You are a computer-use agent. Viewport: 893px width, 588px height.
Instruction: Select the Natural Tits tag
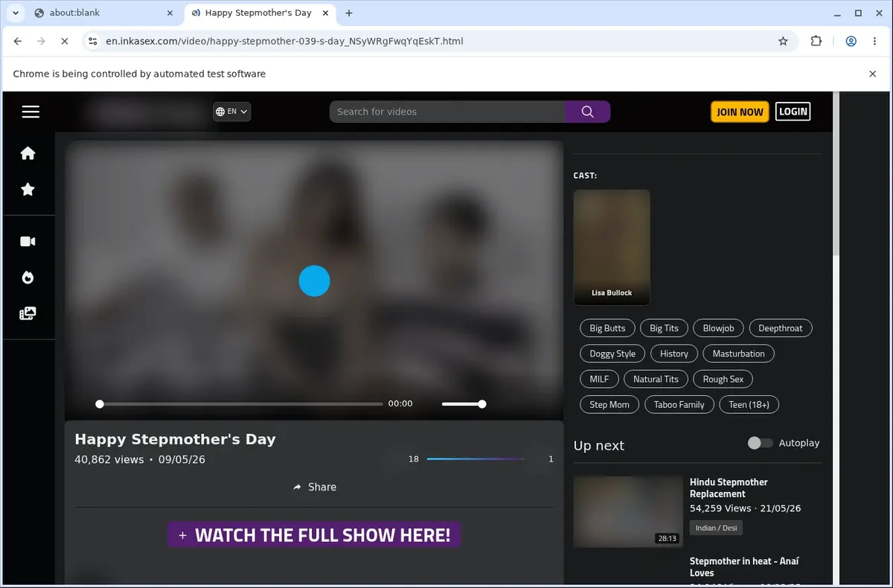656,379
